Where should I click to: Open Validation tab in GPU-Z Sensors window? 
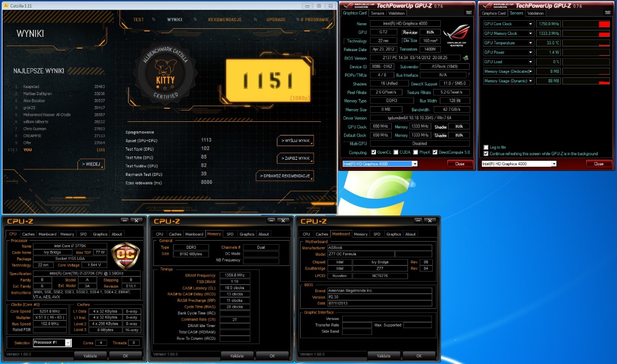click(x=535, y=13)
